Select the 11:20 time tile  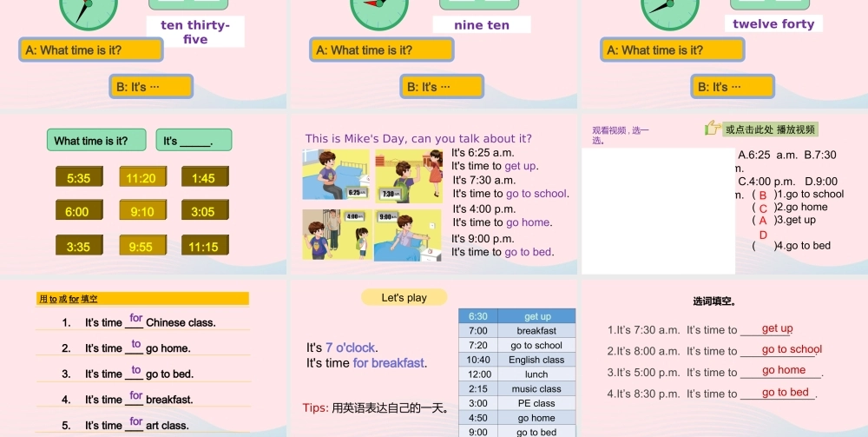click(143, 177)
